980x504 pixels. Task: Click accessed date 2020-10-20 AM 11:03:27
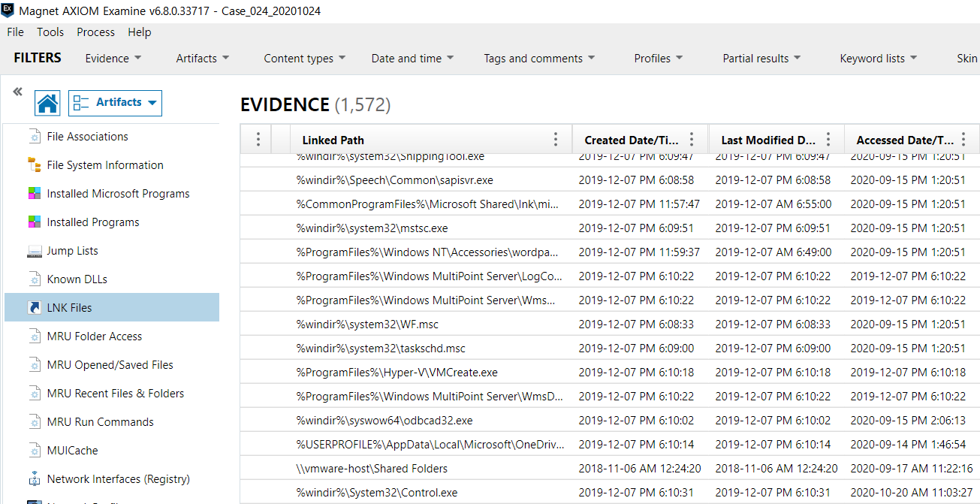pos(912,493)
